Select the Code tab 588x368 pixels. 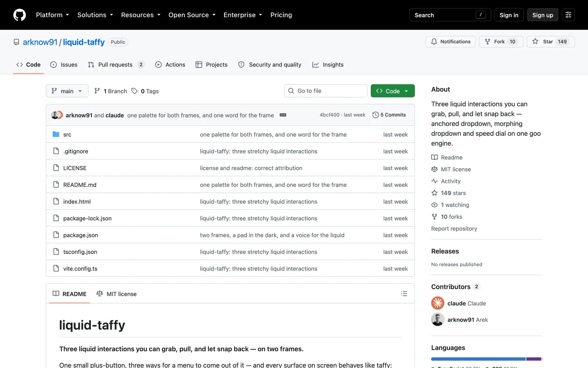pos(28,65)
